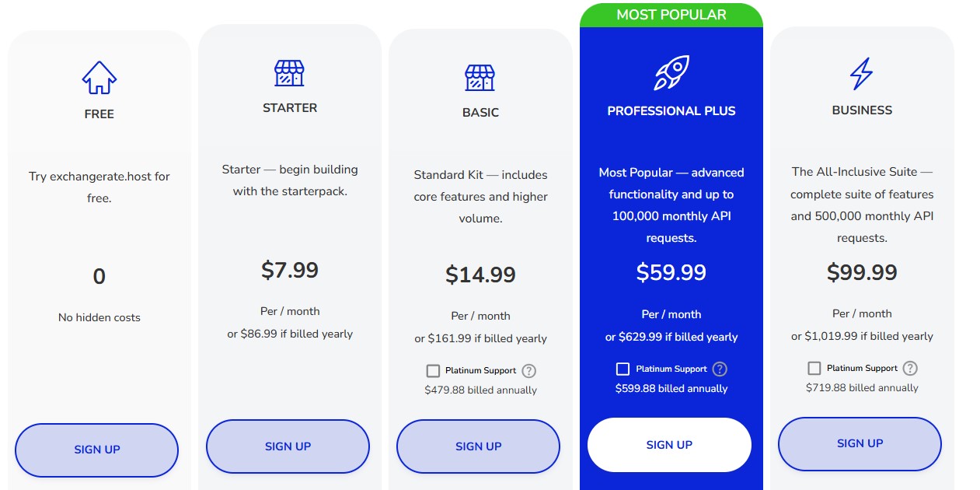The height and width of the screenshot is (490, 980).
Task: Open Platinum Support help icon in Business
Action: coord(910,369)
